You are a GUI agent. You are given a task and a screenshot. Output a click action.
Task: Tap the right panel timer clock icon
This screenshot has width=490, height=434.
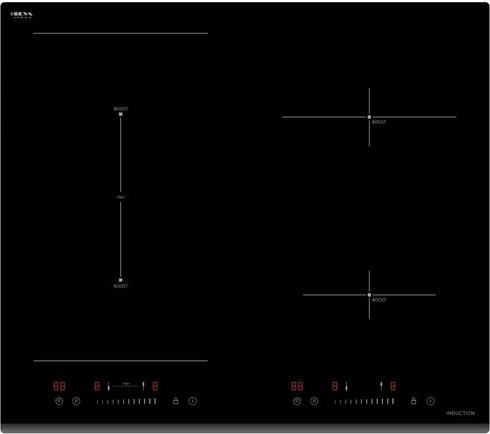point(297,401)
